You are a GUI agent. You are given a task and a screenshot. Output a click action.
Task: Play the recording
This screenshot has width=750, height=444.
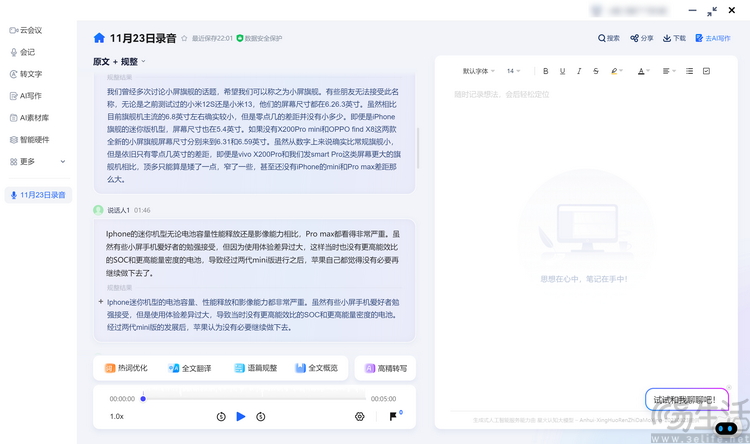click(x=241, y=417)
